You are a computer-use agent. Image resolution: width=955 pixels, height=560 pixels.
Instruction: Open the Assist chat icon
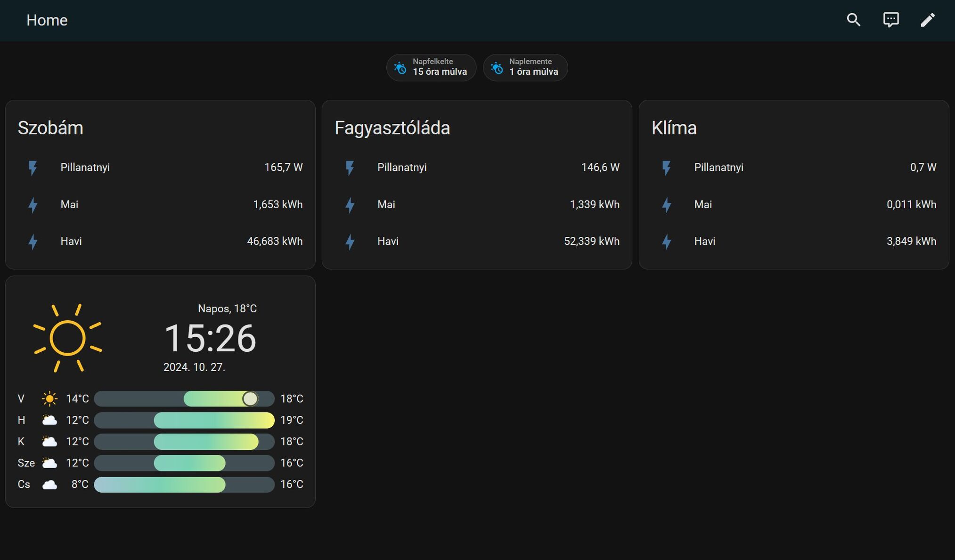890,20
